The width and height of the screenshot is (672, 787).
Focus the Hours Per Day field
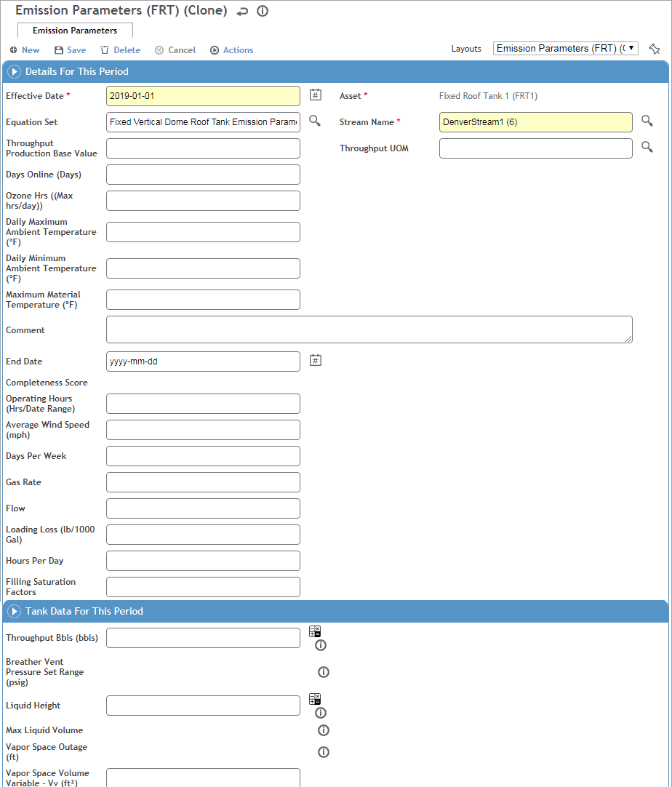coord(203,561)
